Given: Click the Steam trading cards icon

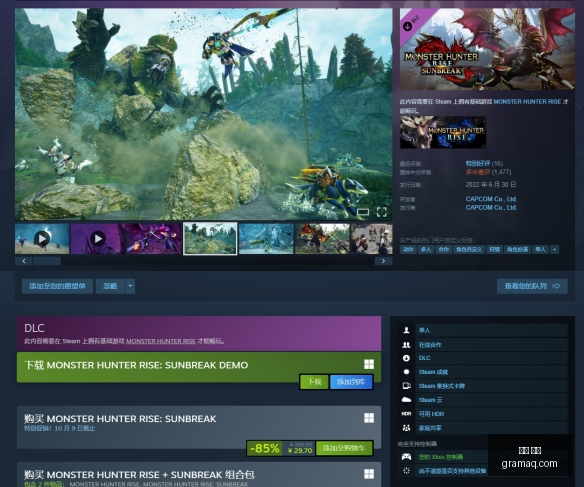Looking at the screenshot, I should coord(406,386).
